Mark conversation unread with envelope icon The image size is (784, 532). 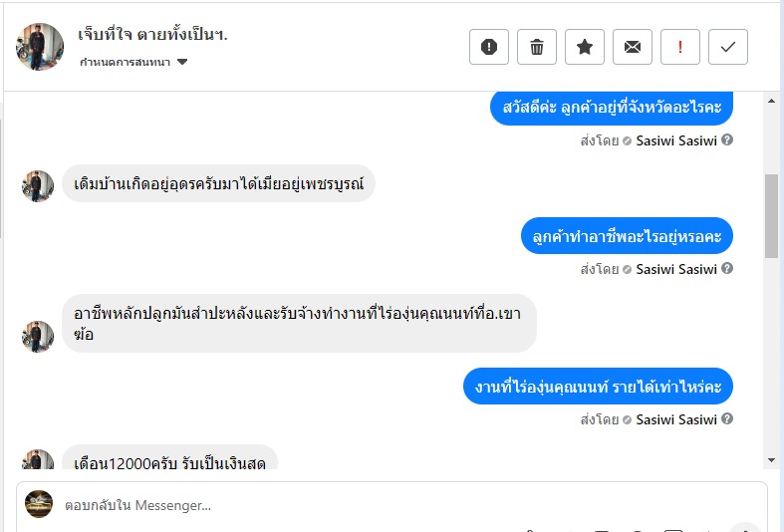[633, 47]
